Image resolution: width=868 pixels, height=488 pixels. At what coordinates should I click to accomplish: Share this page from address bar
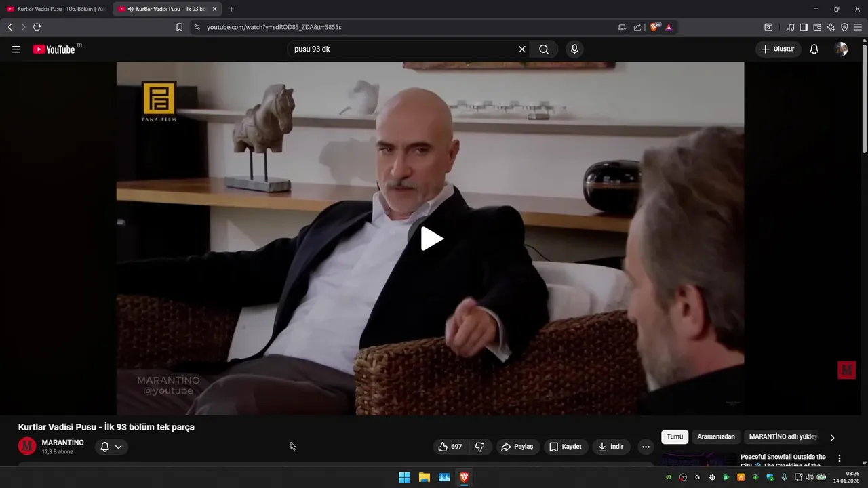637,27
